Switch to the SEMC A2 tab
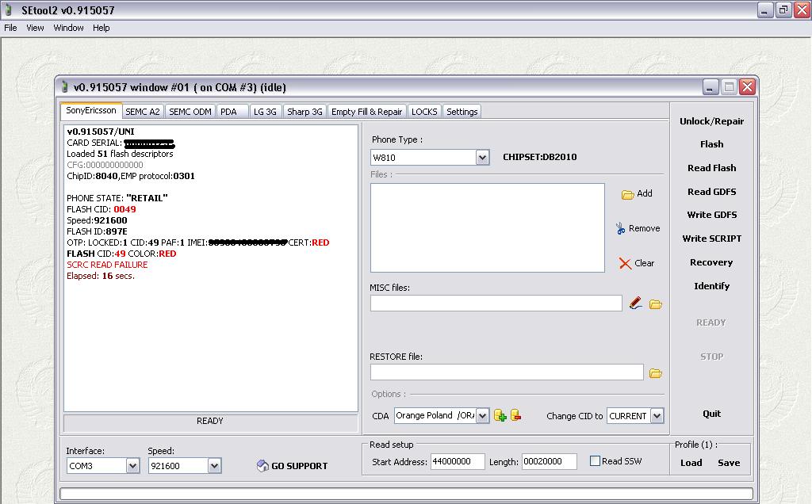This screenshot has width=812, height=504. click(143, 112)
